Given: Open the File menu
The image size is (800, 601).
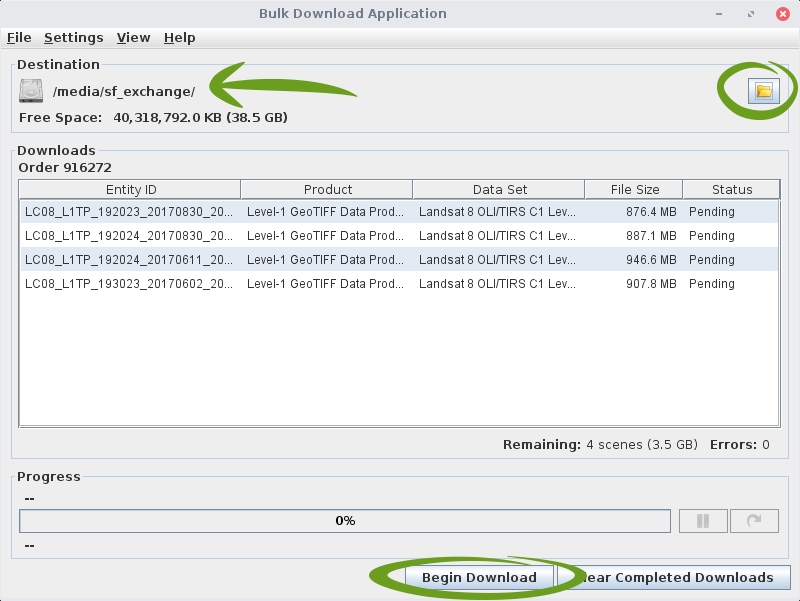Looking at the screenshot, I should coord(19,37).
